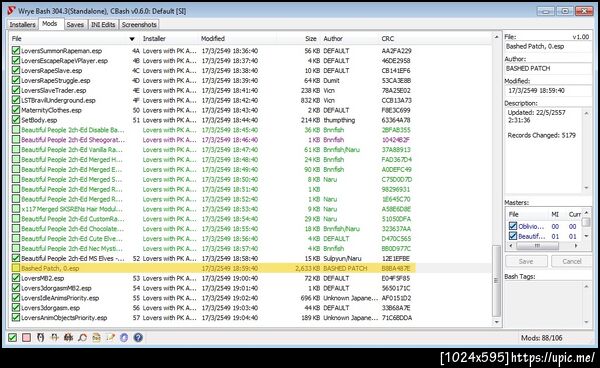Sort mods by Author column header
Viewport: 600px width, 368px height.
[333, 39]
